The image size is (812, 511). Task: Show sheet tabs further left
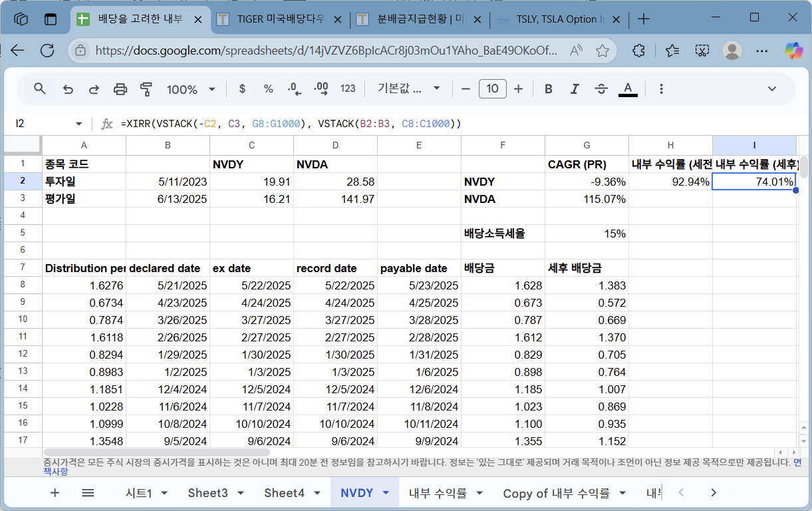click(680, 493)
